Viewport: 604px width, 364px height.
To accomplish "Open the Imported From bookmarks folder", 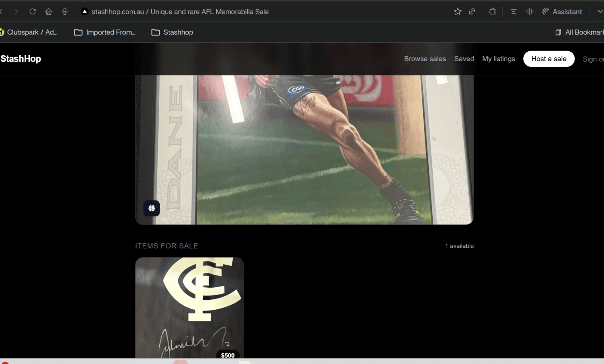I will click(x=105, y=32).
